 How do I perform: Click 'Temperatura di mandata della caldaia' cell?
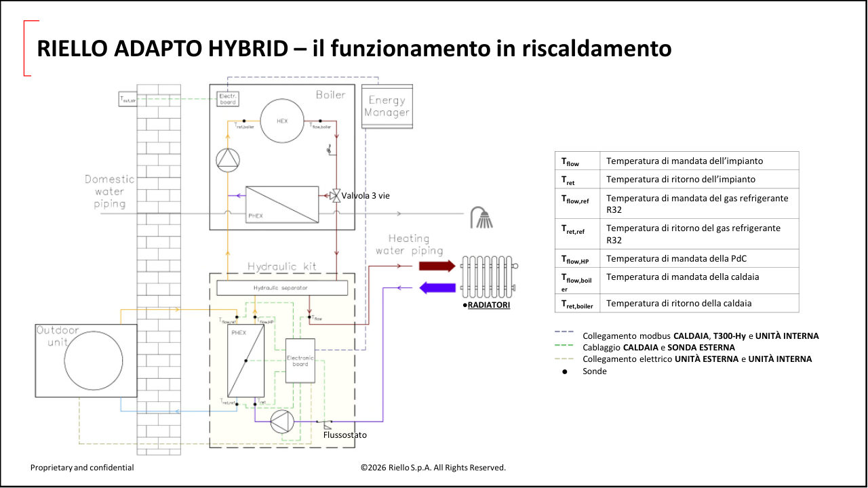699,281
